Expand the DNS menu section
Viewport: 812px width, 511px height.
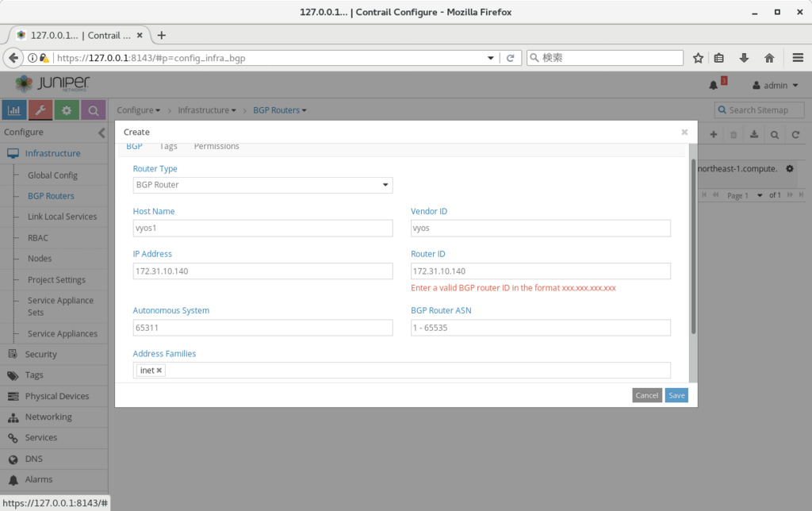click(34, 459)
